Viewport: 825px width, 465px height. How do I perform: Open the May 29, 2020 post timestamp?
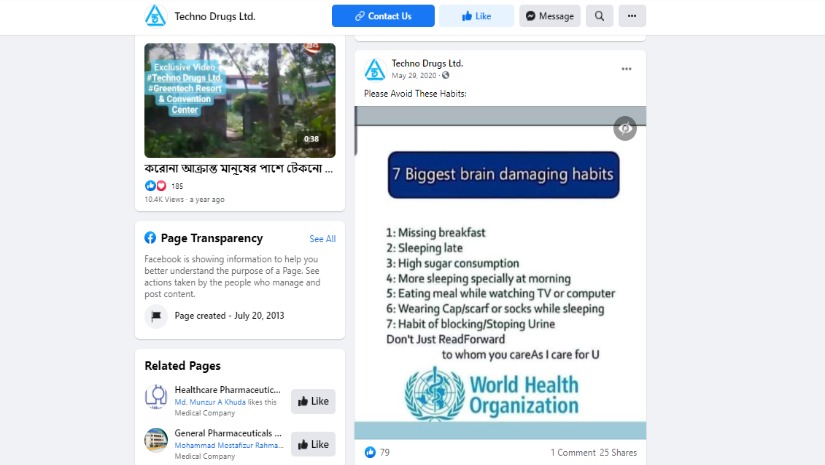coord(414,75)
